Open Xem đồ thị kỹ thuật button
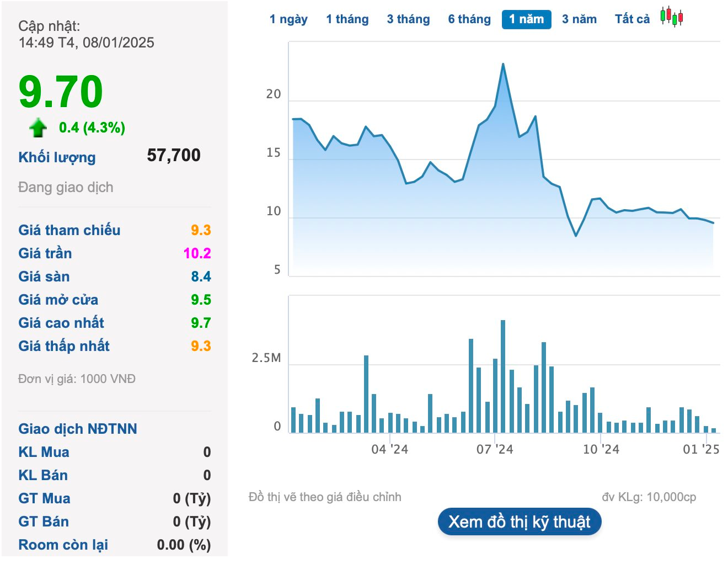Image resolution: width=728 pixels, height=564 pixels. click(x=519, y=522)
